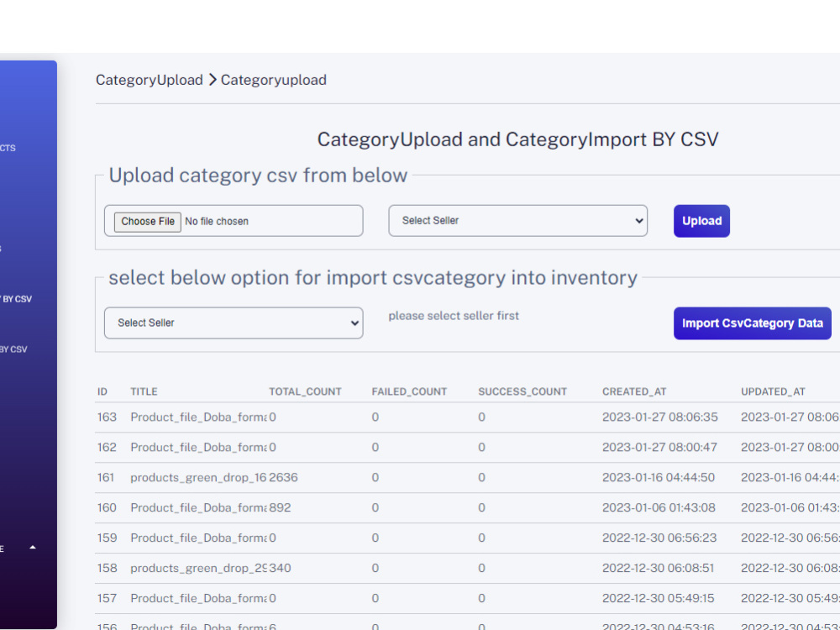Collapse the expanded sidebar menu via the up chevron
The image size is (840, 630).
tap(31, 548)
